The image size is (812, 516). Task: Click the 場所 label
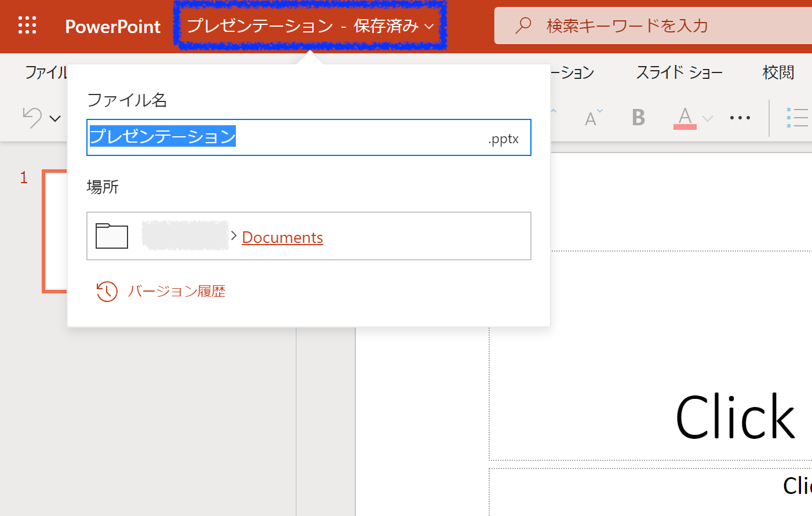coord(103,187)
